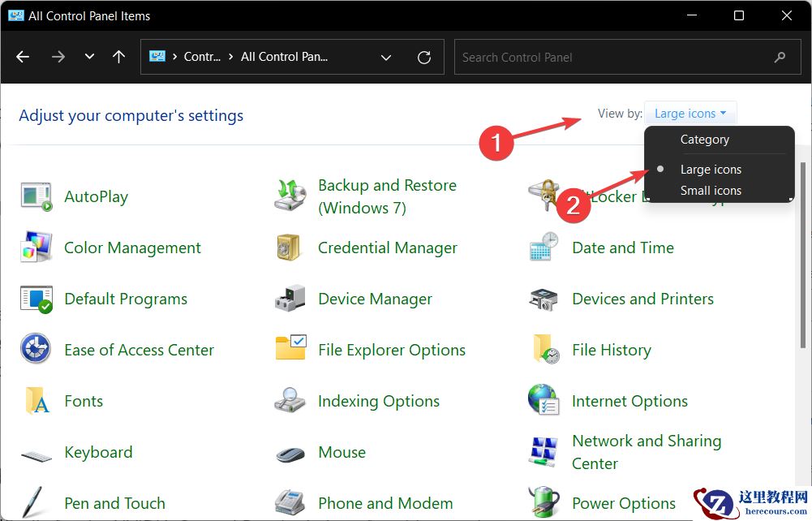Choose Small icons view option

tap(711, 191)
